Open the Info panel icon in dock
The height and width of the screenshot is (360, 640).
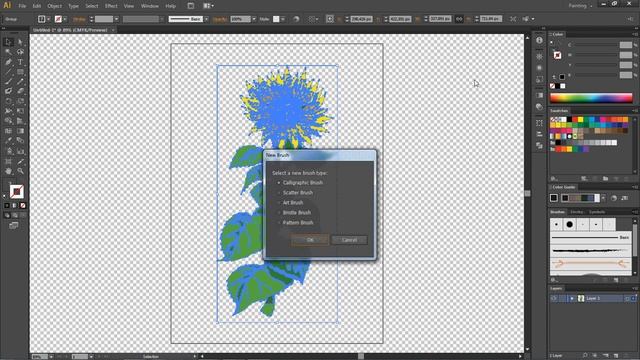[x=539, y=40]
